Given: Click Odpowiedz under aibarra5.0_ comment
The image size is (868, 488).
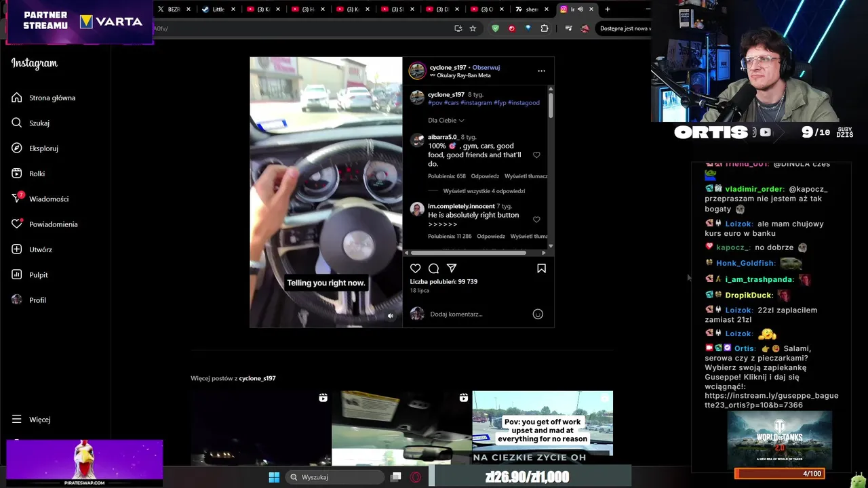Looking at the screenshot, I should tap(485, 176).
